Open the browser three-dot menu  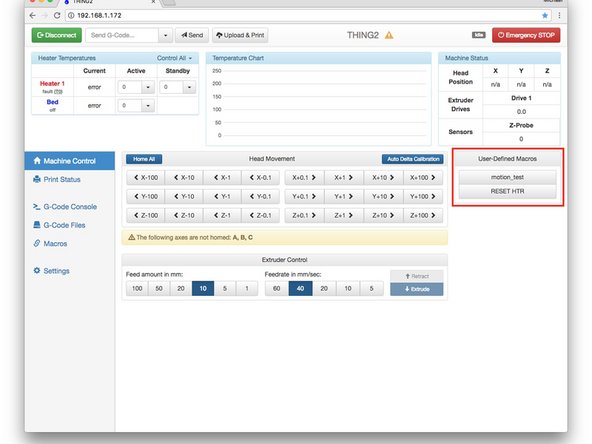(x=559, y=15)
